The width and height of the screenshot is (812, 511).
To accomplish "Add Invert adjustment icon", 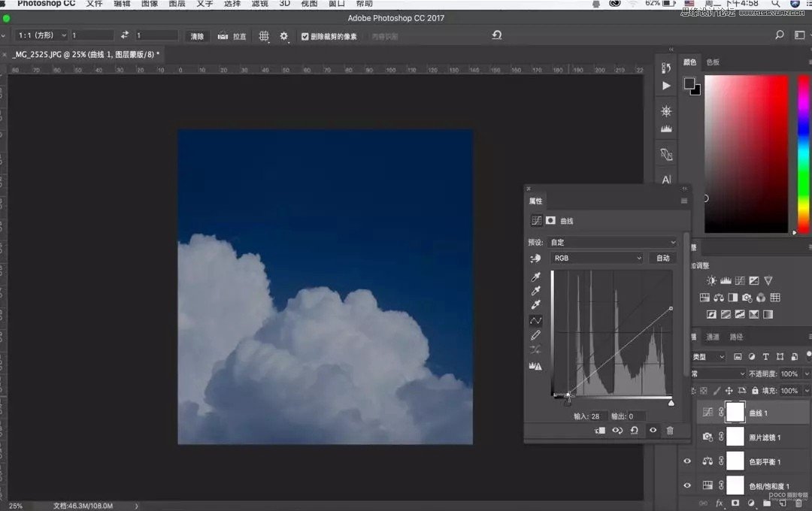I will pos(711,314).
